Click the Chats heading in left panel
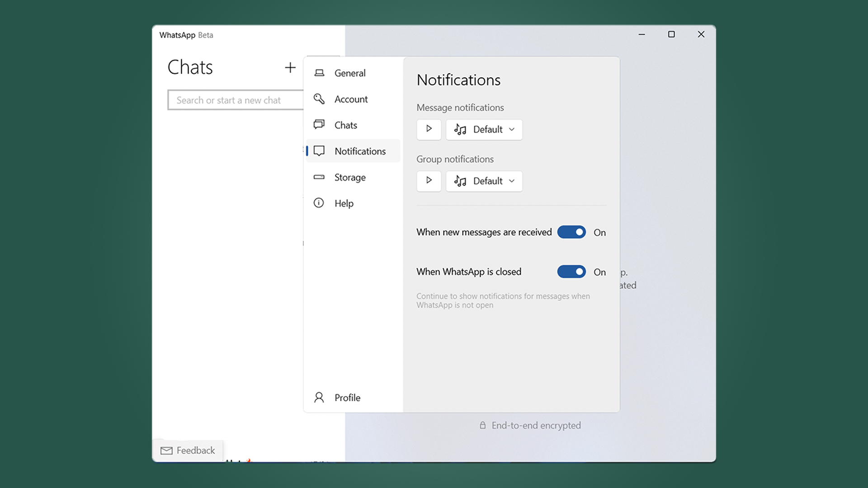 click(x=190, y=67)
